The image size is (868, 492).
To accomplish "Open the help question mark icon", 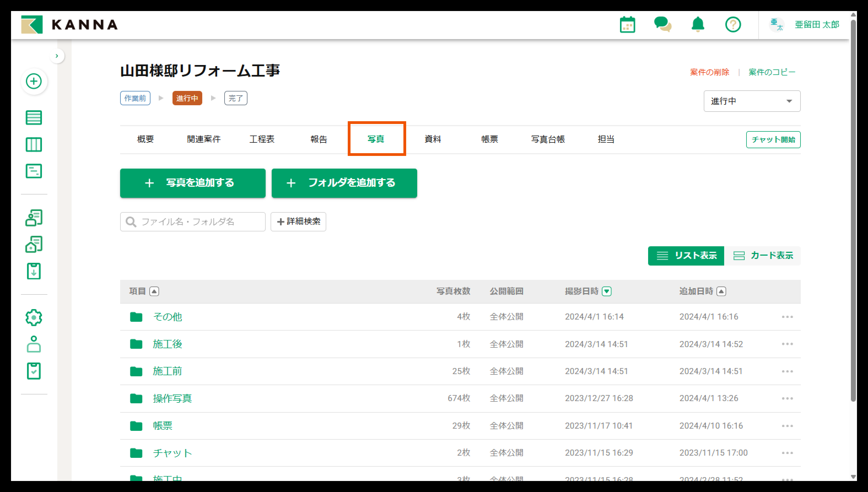I will (733, 25).
